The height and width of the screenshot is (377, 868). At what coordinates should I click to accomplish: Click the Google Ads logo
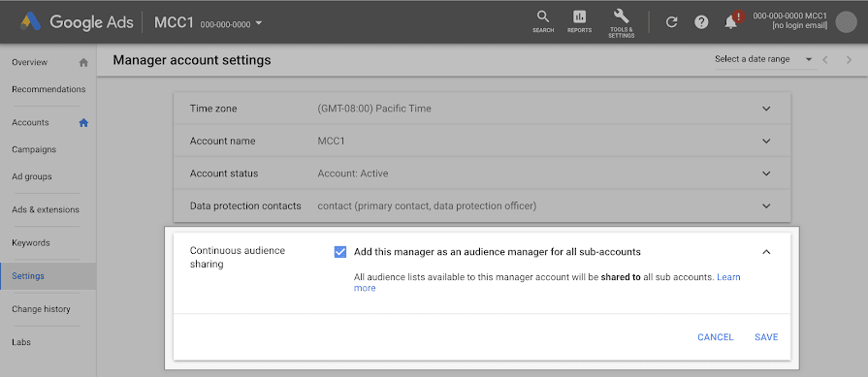click(x=77, y=22)
